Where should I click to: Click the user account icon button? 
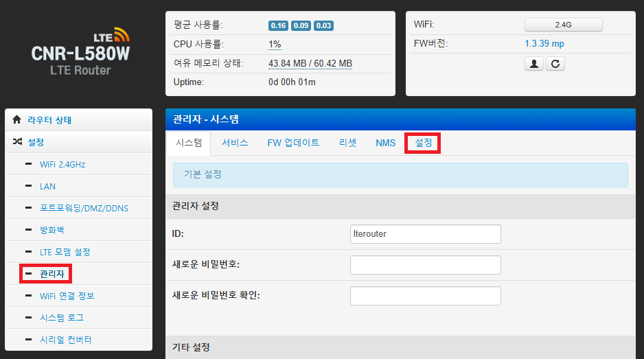click(x=534, y=64)
